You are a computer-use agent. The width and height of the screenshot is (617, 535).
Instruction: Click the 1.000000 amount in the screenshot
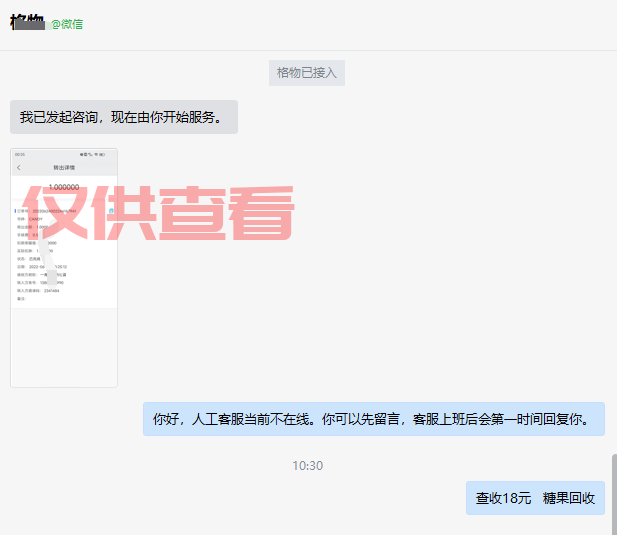[64, 187]
